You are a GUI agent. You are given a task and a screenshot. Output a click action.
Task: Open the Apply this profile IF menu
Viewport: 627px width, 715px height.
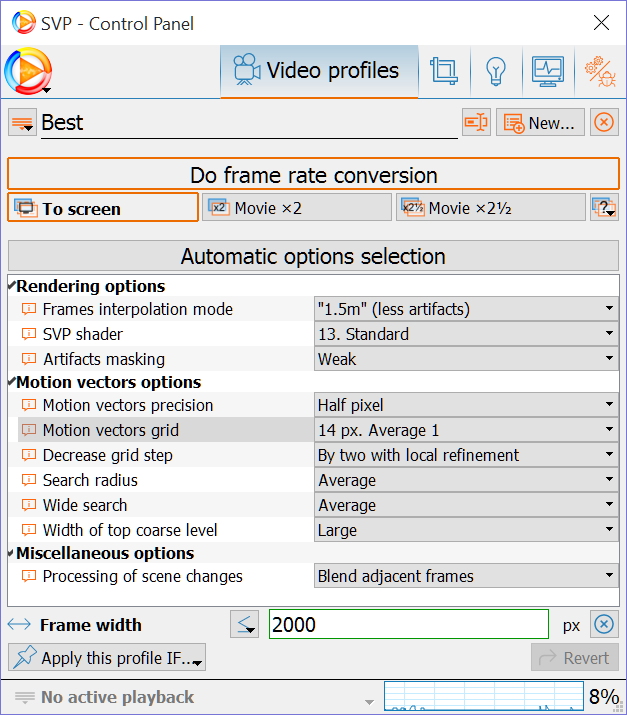pos(107,658)
